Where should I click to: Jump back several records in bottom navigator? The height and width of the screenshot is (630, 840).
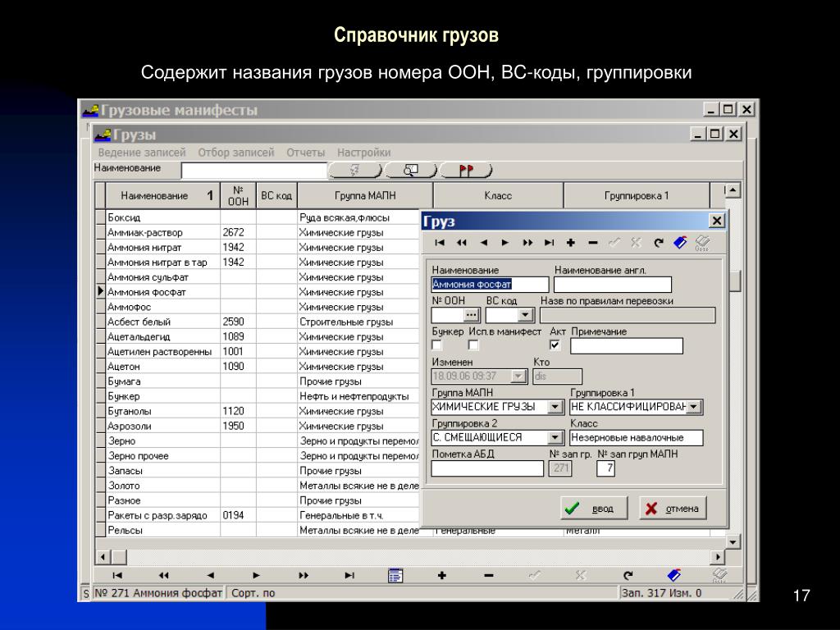(164, 575)
